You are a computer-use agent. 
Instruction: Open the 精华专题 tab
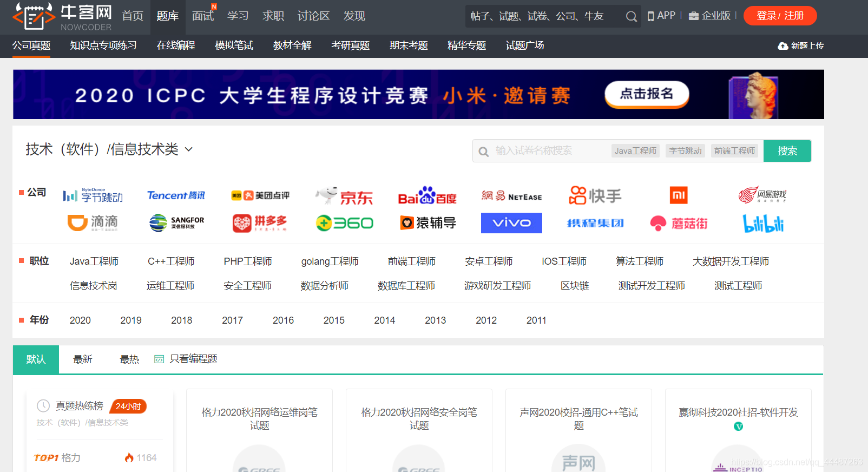(466, 45)
